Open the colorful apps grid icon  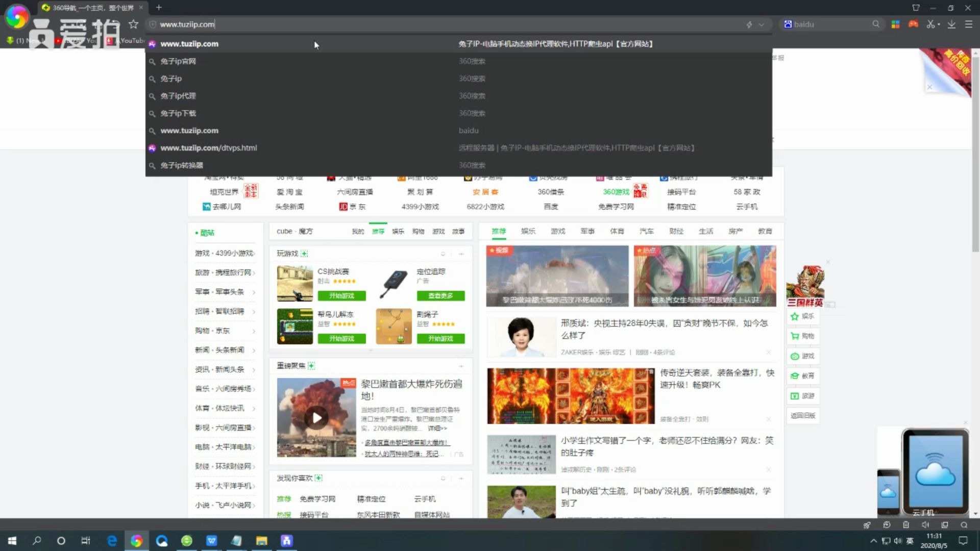[895, 24]
